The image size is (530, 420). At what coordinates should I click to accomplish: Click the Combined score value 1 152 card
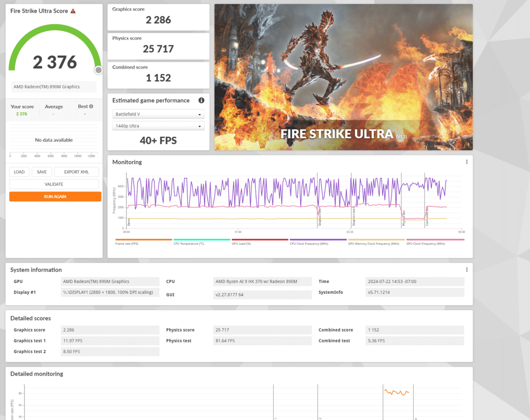coord(158,75)
